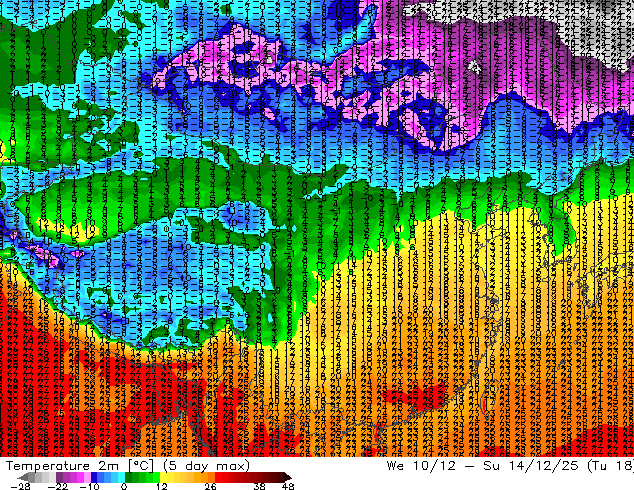
Task: Click the dark maroon right arrow end of legend
Action: pyautogui.click(x=287, y=477)
